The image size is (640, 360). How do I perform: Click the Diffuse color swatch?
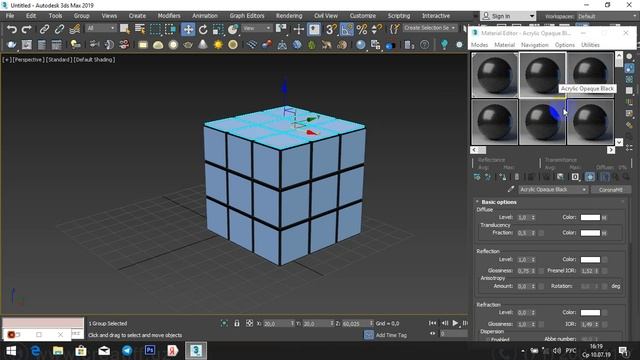pos(590,218)
